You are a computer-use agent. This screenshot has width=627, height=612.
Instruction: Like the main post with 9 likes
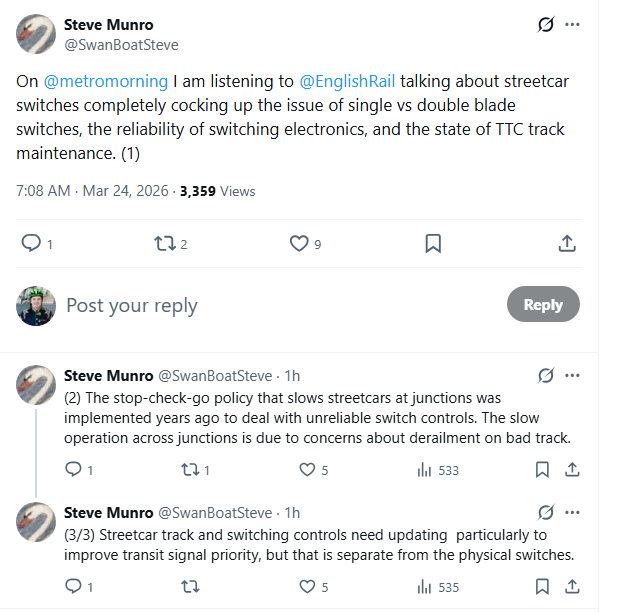[x=298, y=243]
